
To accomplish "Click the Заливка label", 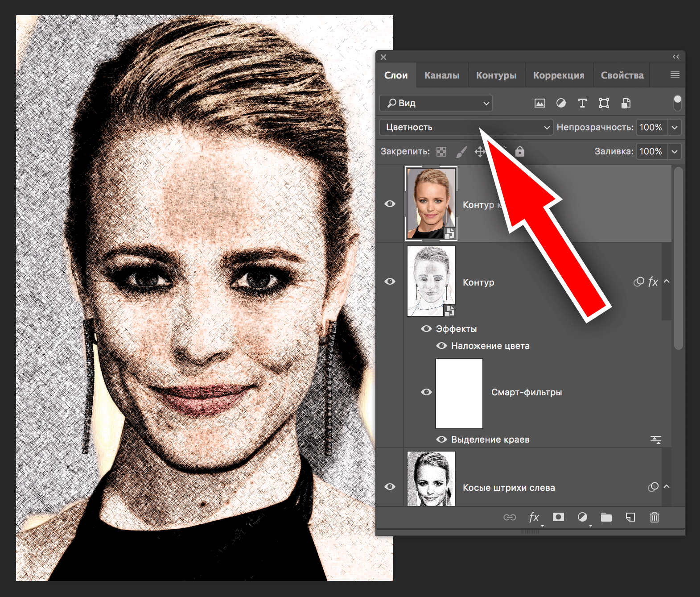I will [614, 151].
